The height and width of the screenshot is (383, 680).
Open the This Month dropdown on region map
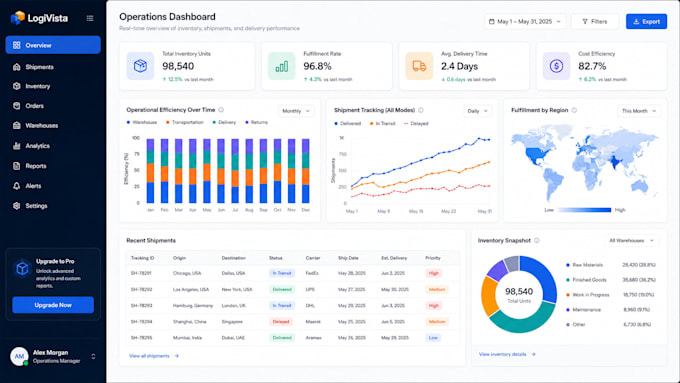(x=639, y=111)
